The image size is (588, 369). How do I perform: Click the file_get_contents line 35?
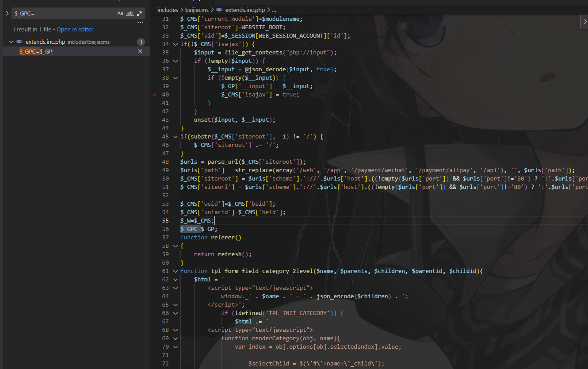coord(265,53)
